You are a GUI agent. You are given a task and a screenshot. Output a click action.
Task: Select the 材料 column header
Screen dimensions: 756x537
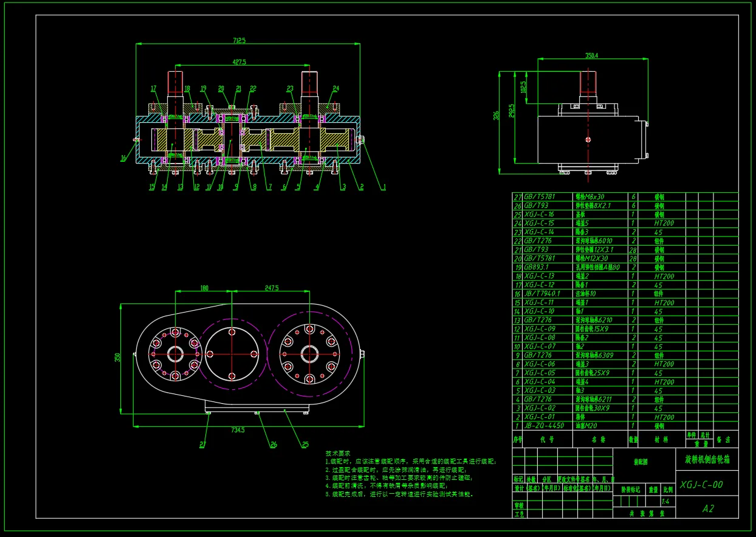tap(661, 438)
